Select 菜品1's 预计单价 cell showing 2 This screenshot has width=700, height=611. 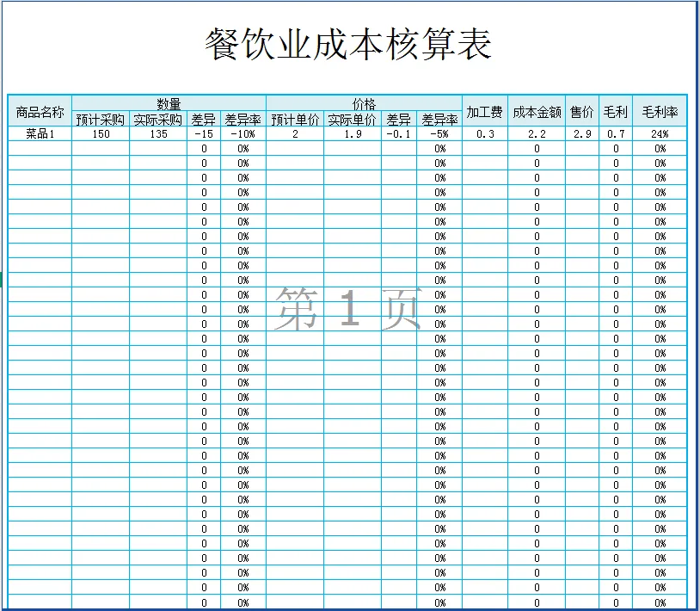295,133
